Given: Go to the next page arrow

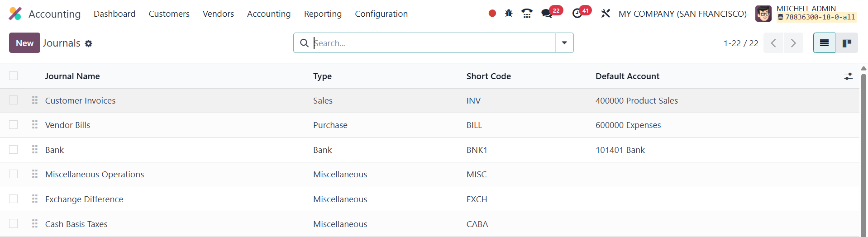Looking at the screenshot, I should (x=793, y=43).
